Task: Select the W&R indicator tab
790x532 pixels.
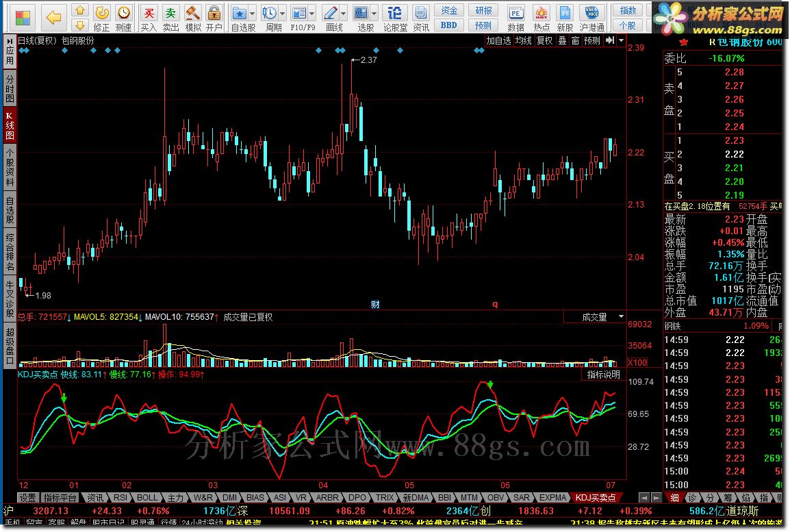Action: click(x=203, y=498)
